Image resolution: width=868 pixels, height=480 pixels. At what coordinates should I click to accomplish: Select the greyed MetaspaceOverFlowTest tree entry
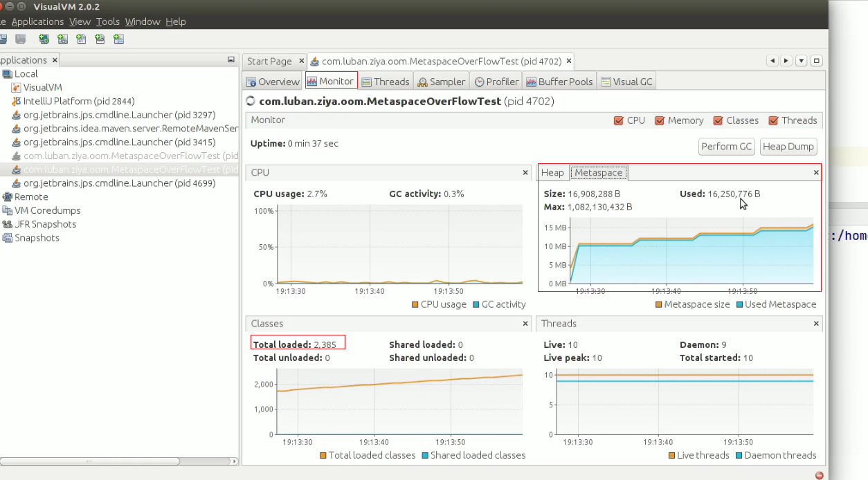[x=119, y=156]
